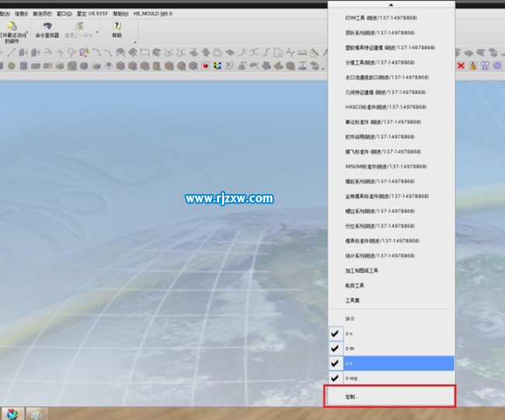Click the red X delete icon
This screenshot has height=420, width=505.
pyautogui.click(x=461, y=66)
